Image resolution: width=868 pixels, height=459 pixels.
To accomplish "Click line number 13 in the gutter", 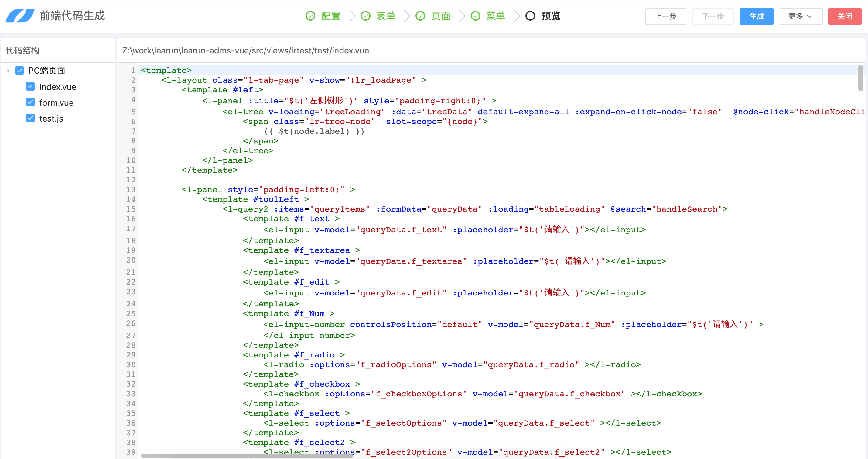I will coord(131,190).
